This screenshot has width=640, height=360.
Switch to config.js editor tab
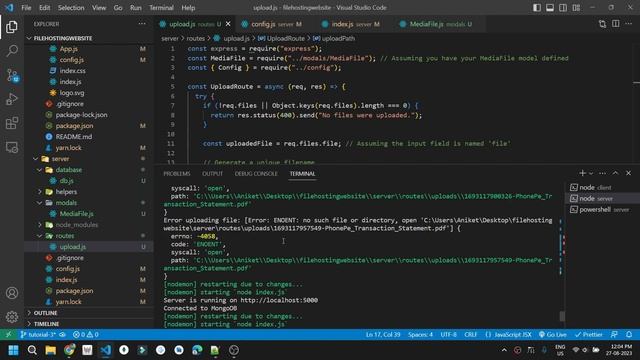(x=271, y=24)
